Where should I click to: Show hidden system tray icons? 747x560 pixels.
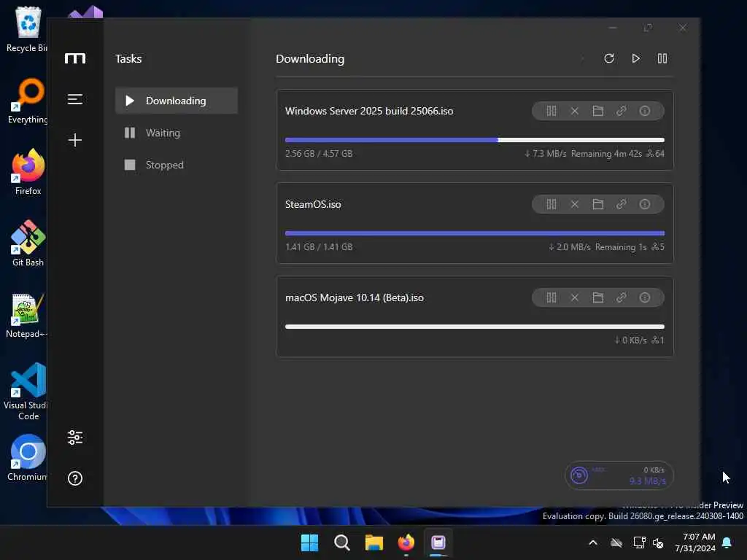pyautogui.click(x=593, y=542)
